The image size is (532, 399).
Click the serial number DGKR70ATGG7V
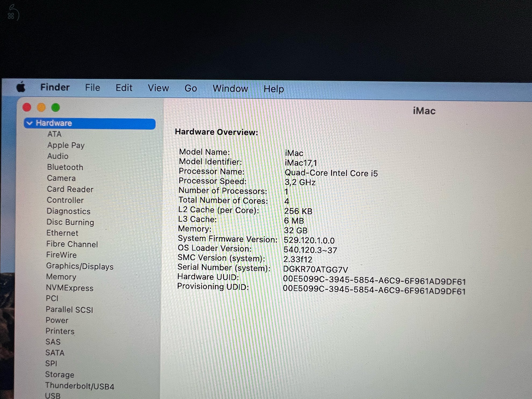315,269
